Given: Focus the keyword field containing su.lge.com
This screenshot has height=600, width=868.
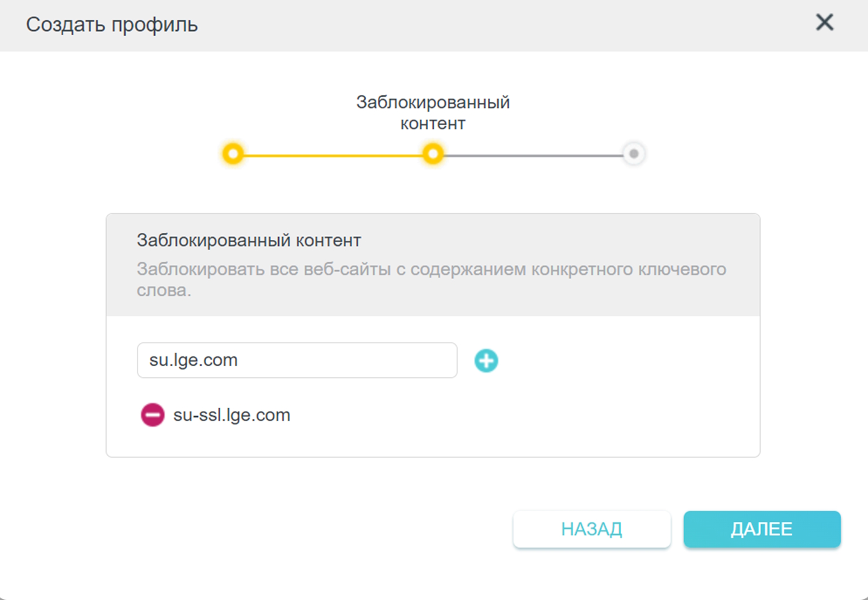Looking at the screenshot, I should 297,360.
